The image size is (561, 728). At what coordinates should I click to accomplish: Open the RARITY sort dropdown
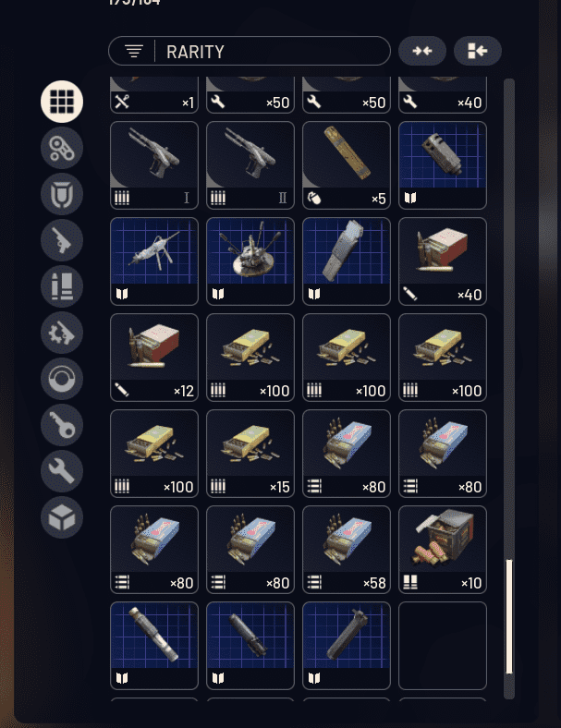pos(250,51)
